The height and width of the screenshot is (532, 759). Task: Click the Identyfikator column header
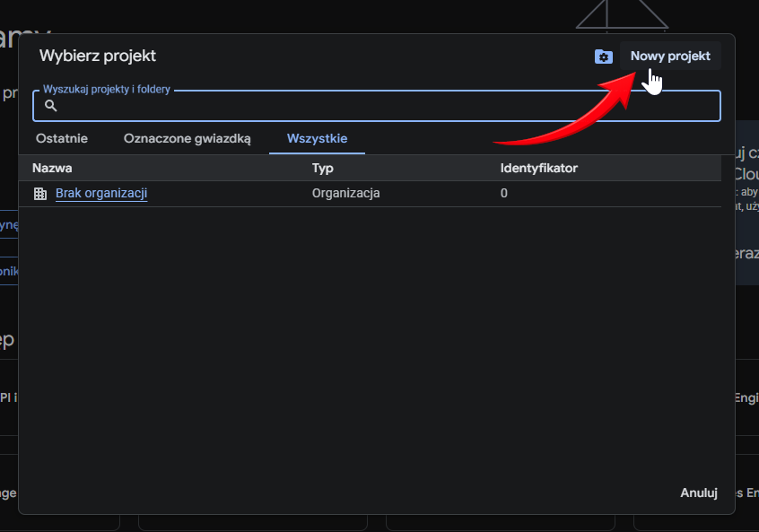click(538, 168)
